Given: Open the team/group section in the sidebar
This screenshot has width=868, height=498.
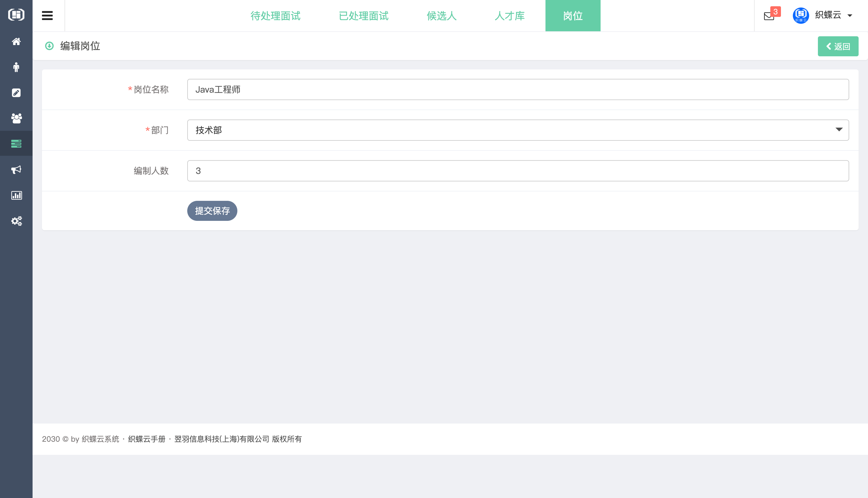Looking at the screenshot, I should [x=16, y=118].
